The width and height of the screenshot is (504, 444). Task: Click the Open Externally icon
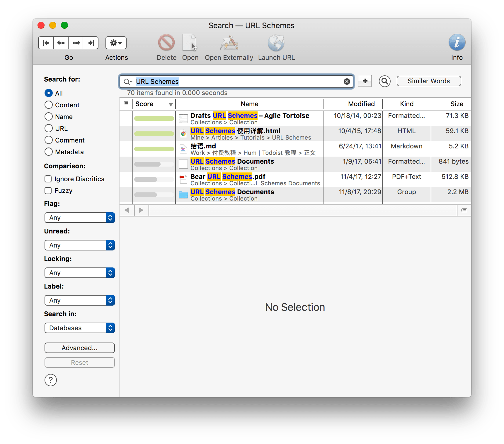tap(229, 43)
